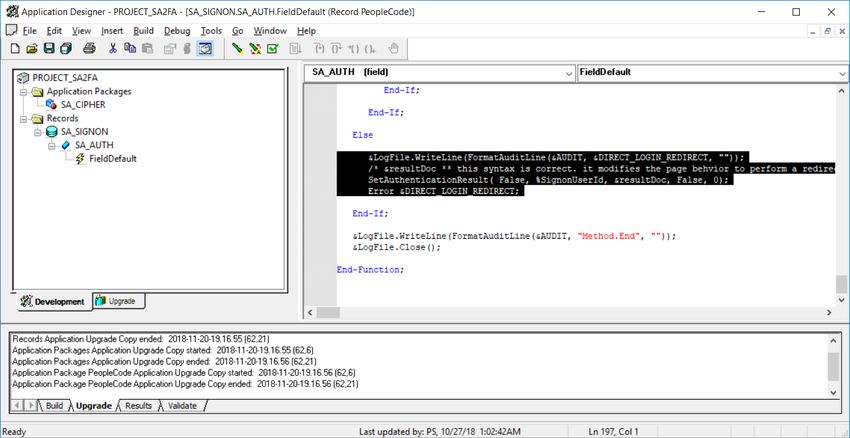Open the Debug menu
The width and height of the screenshot is (850, 438).
click(x=177, y=31)
